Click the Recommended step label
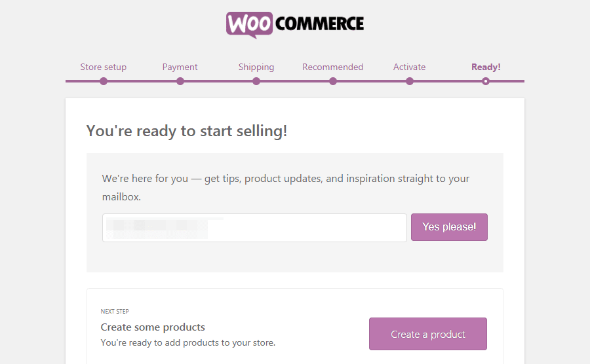The height and width of the screenshot is (364, 590). (333, 67)
